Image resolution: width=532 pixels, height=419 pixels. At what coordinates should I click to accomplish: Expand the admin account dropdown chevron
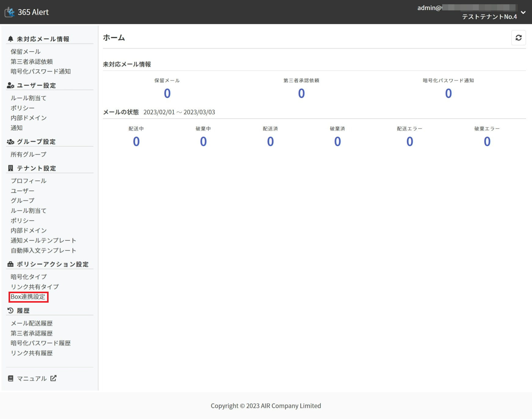pyautogui.click(x=523, y=13)
